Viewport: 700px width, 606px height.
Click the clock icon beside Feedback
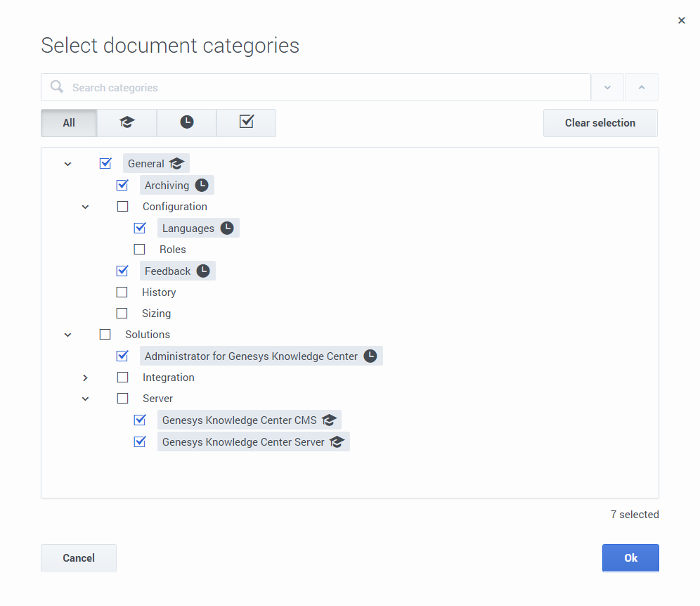203,271
